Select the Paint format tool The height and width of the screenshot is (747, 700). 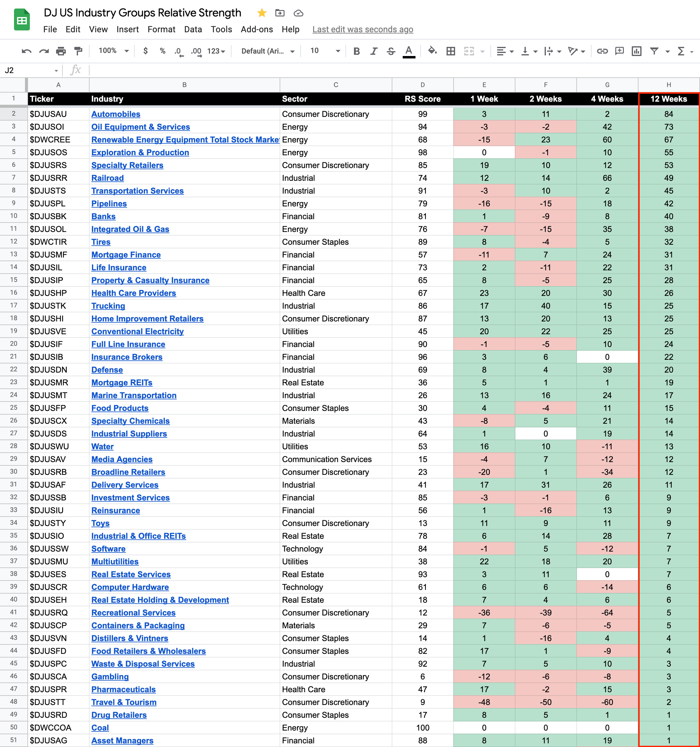click(x=78, y=51)
